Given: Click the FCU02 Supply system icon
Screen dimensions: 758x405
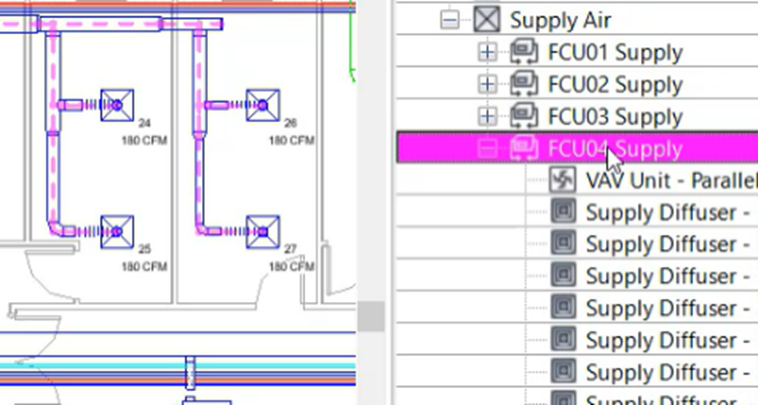Looking at the screenshot, I should (524, 84).
